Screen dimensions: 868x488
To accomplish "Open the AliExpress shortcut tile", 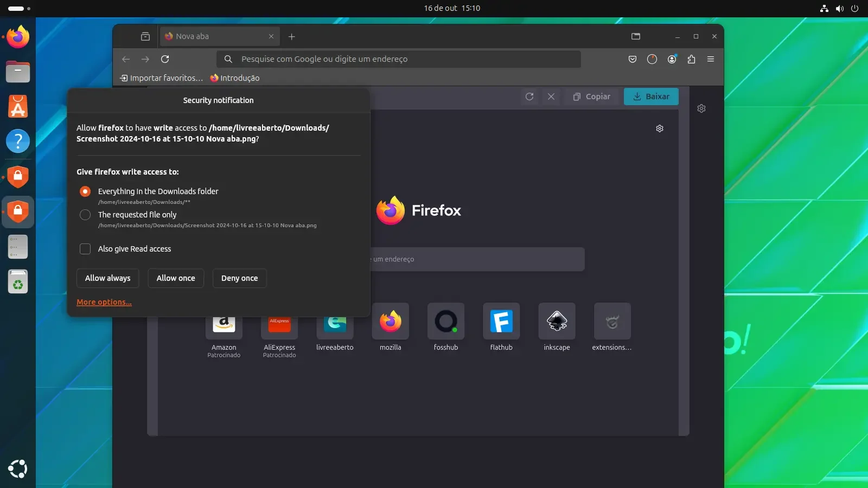I will click(279, 330).
